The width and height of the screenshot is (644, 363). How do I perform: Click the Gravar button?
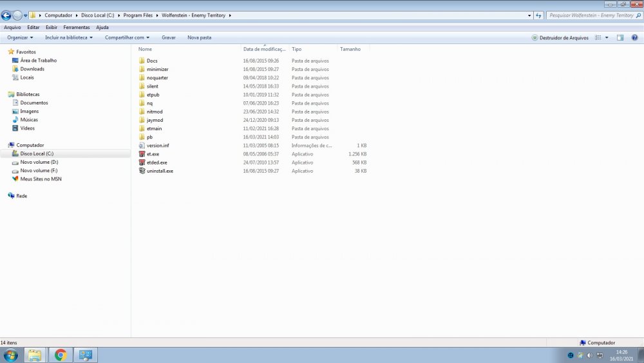168,37
